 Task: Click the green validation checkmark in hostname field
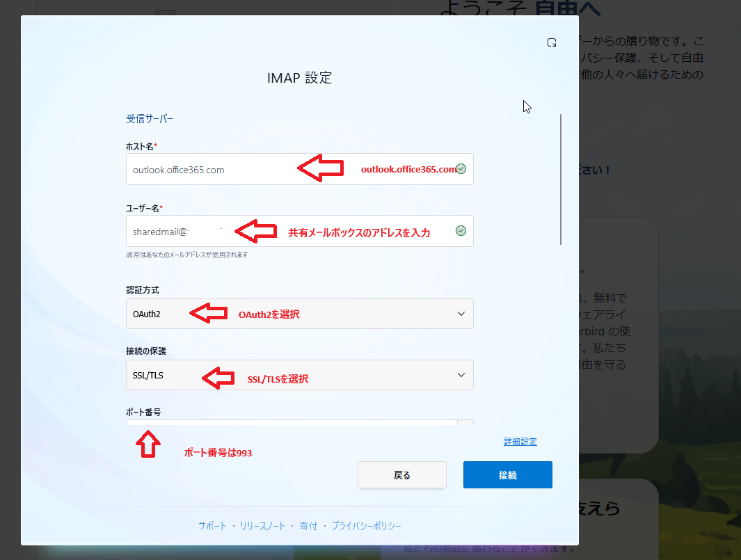pyautogui.click(x=461, y=169)
